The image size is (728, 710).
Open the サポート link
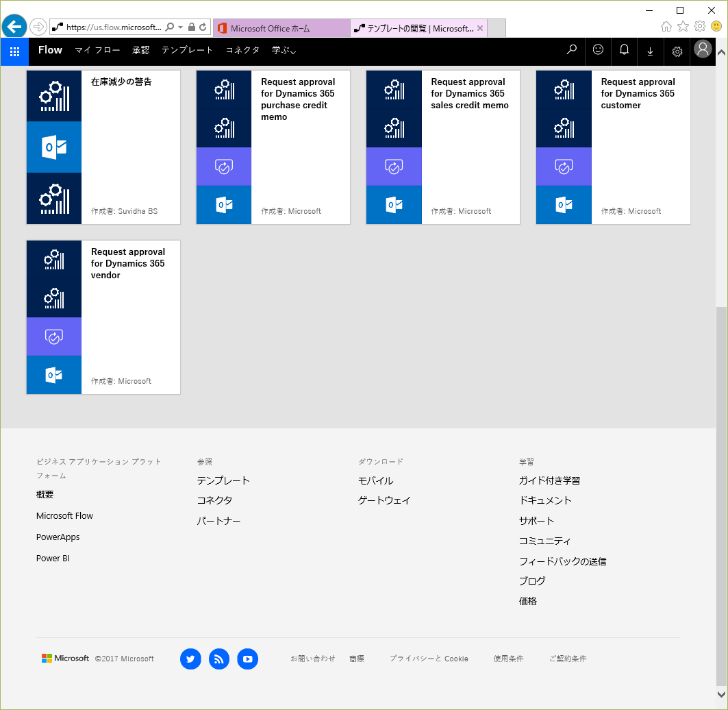point(537,522)
